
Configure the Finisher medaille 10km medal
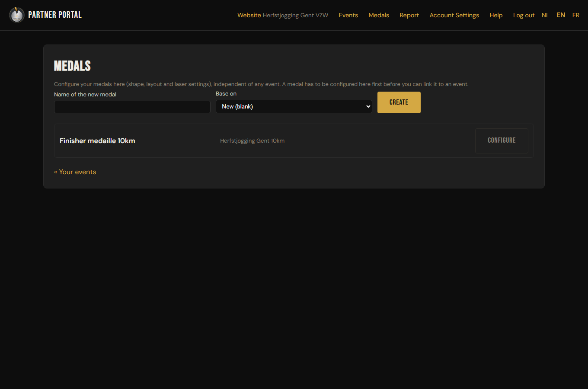pos(502,140)
